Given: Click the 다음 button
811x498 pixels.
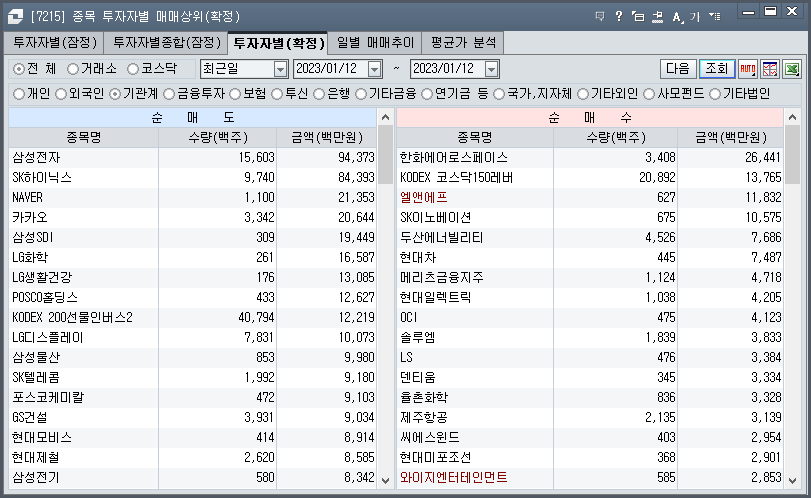Looking at the screenshot, I should pos(678,69).
